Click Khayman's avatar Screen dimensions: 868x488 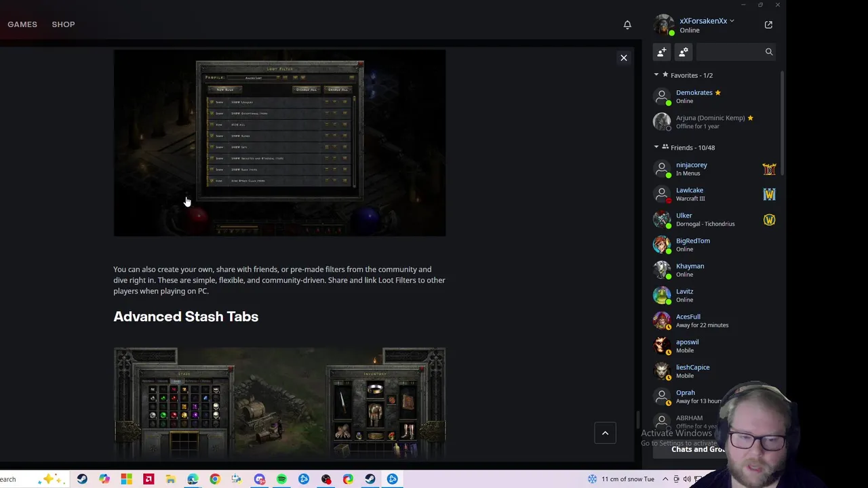point(662,270)
